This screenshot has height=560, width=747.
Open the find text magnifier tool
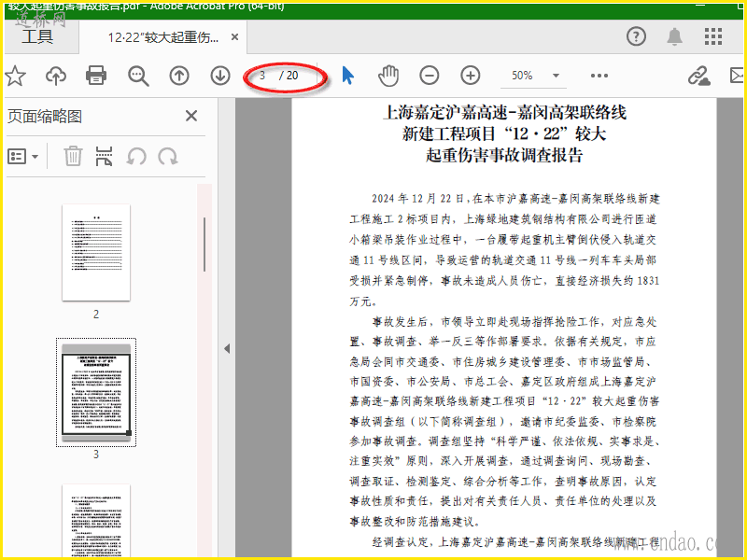[x=138, y=76]
